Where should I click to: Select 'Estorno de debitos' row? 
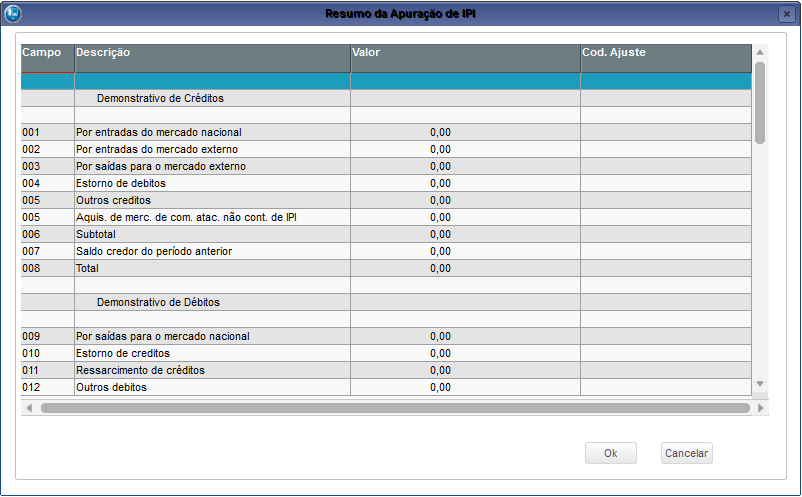386,183
